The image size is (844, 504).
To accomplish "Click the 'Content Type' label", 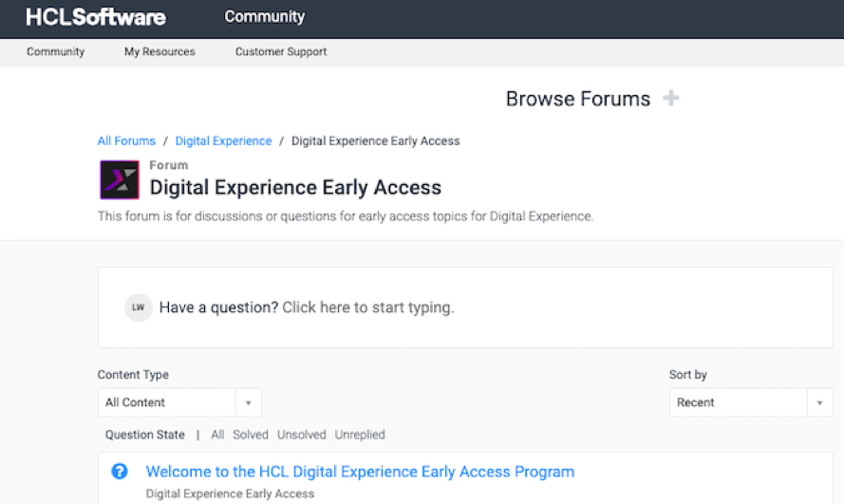I will click(x=133, y=375).
